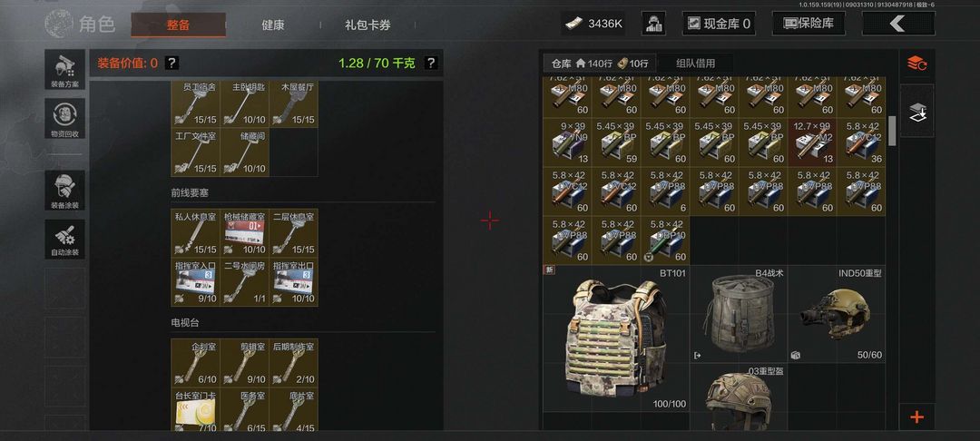Screen dimensions: 980x441
Task: Open the 物资回收 recycle icon
Action: 64,118
